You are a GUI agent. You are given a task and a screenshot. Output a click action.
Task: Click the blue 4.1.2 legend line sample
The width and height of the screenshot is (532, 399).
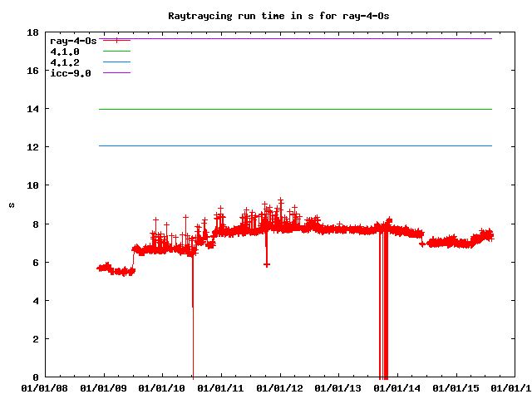click(117, 62)
